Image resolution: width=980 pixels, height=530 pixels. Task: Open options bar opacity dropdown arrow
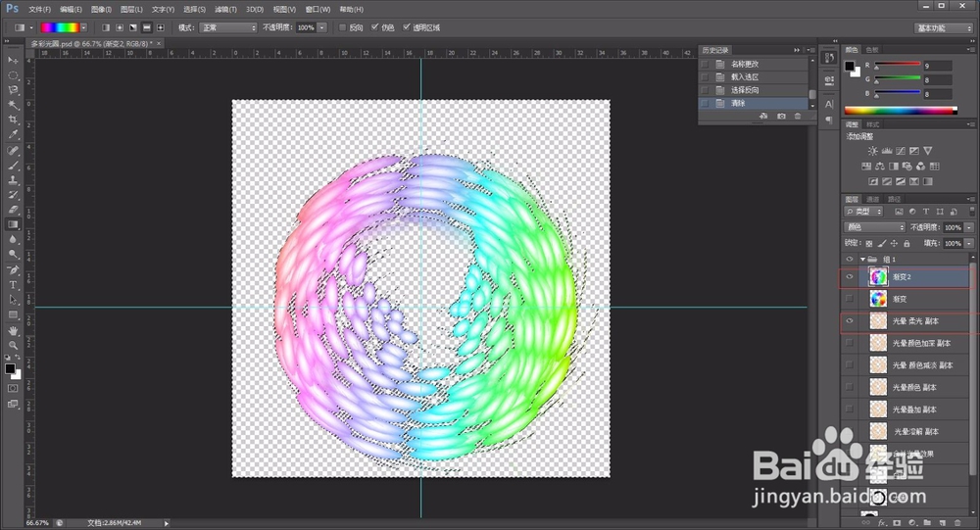point(321,27)
